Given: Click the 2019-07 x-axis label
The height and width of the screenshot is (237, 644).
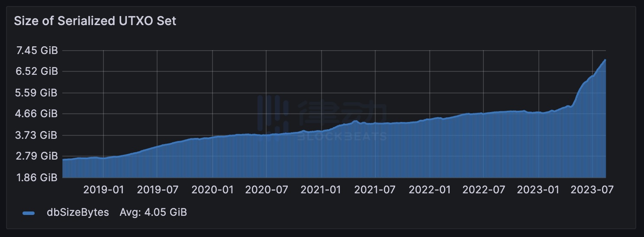Looking at the screenshot, I should [x=158, y=189].
